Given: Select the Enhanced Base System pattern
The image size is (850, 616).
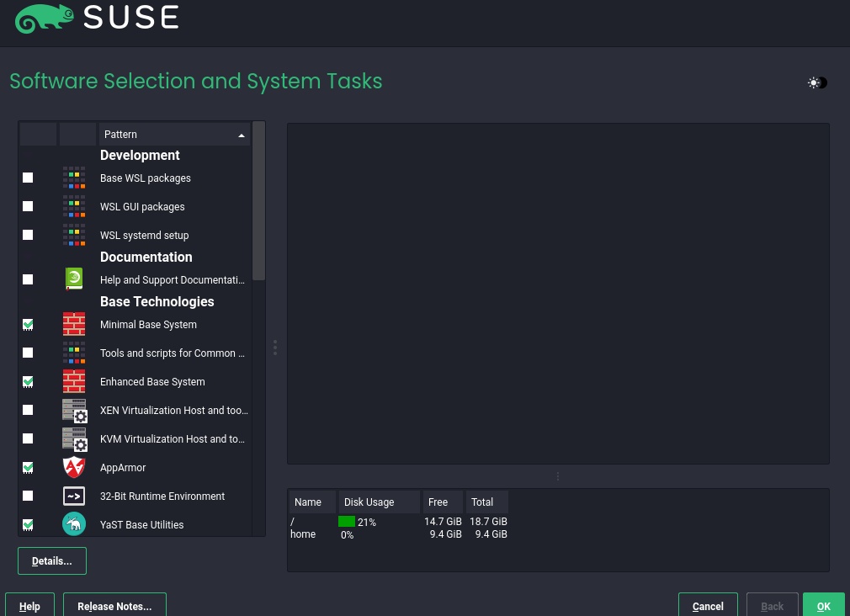Looking at the screenshot, I should coord(152,382).
